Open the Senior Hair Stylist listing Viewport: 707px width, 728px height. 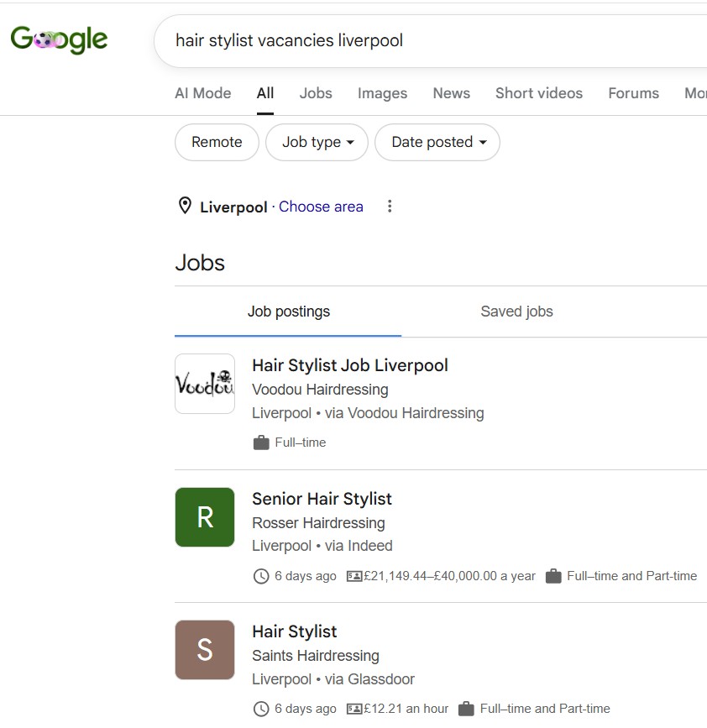pyautogui.click(x=322, y=499)
